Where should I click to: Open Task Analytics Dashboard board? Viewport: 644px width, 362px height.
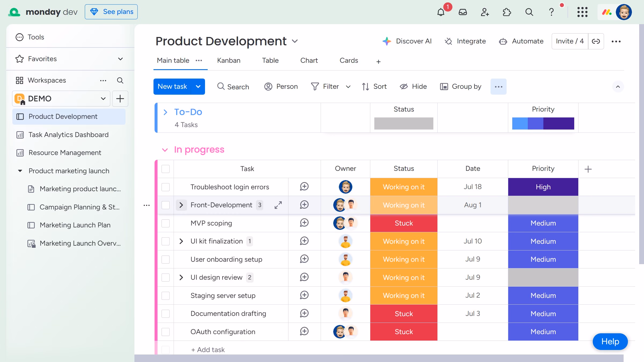pyautogui.click(x=69, y=135)
